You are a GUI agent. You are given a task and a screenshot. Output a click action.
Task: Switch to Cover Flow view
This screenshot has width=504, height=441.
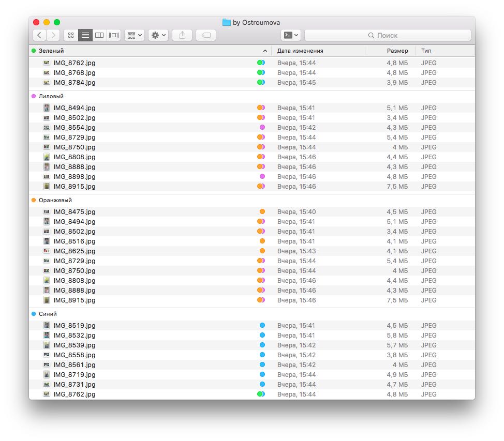113,35
